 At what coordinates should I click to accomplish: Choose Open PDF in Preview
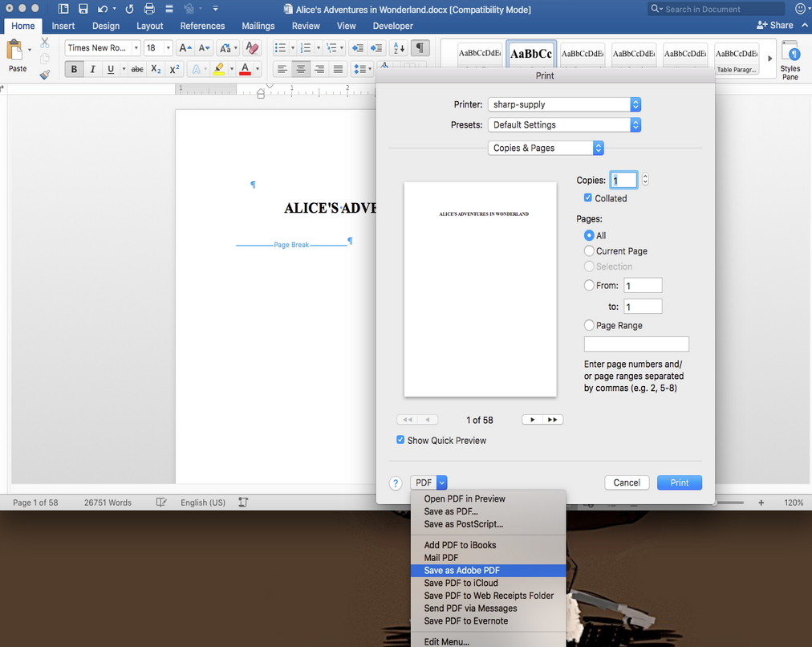(x=489, y=498)
